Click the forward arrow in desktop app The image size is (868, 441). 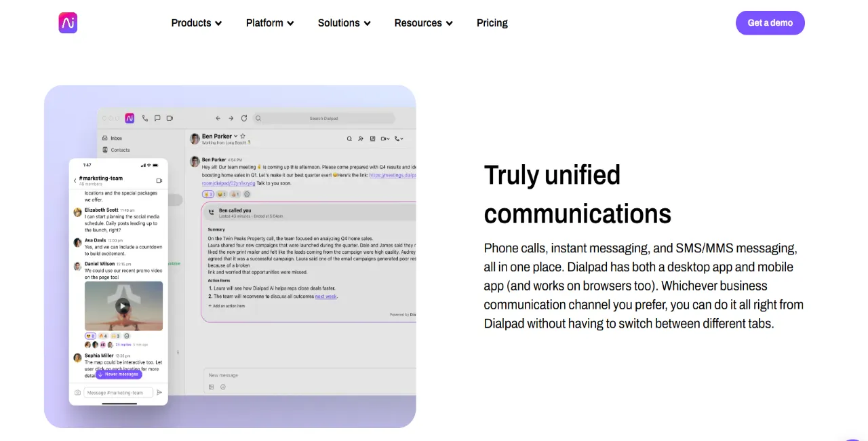click(x=231, y=118)
